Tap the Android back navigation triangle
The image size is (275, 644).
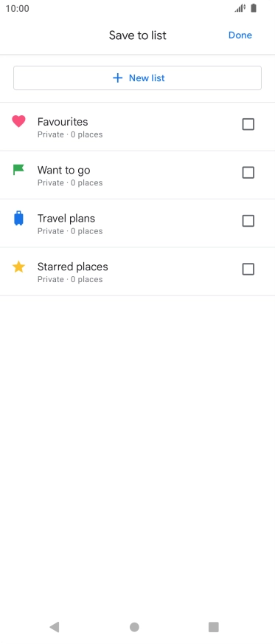[54, 627]
